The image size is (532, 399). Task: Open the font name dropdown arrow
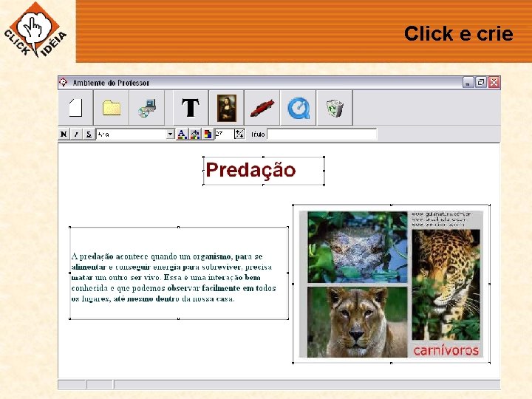click(x=171, y=134)
